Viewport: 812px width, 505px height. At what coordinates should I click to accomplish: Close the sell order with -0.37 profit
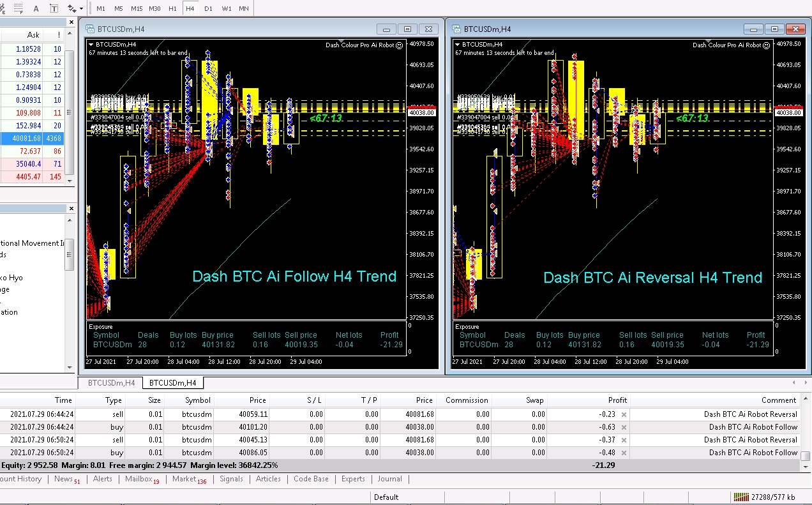624,440
